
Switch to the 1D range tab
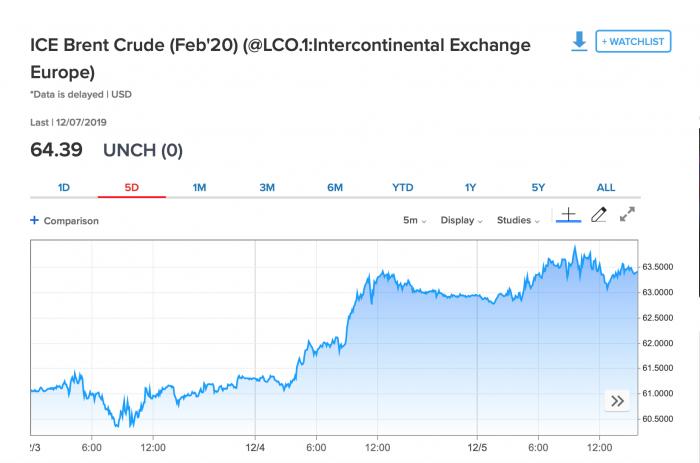point(64,187)
